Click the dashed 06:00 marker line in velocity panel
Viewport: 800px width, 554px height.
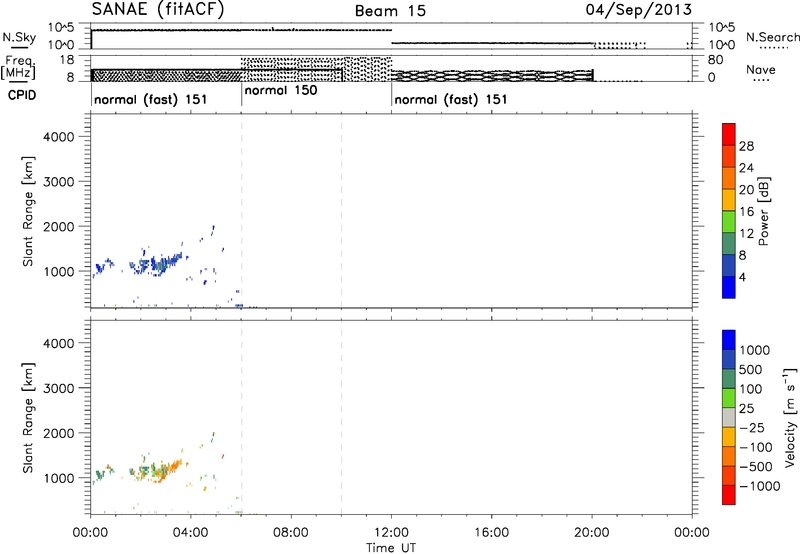241,417
